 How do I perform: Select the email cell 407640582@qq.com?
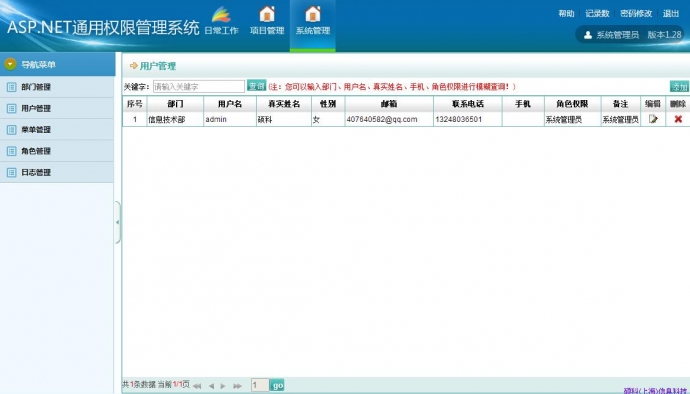389,119
